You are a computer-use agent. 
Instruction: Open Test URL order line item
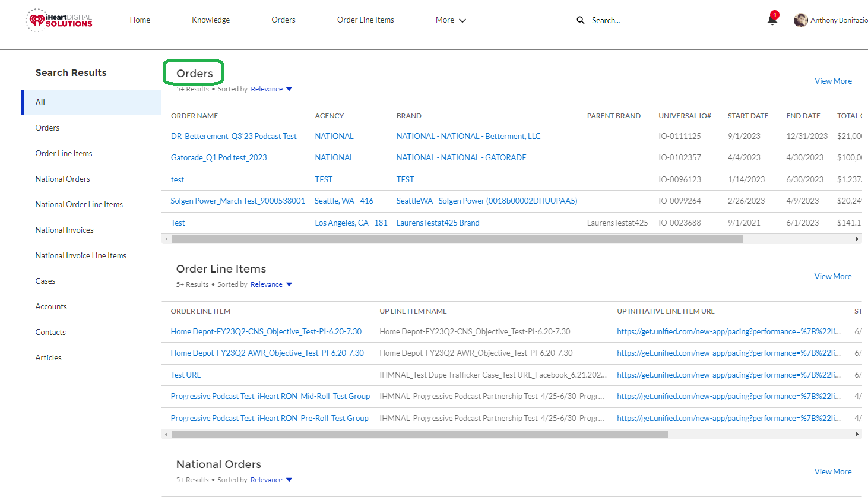coord(186,375)
